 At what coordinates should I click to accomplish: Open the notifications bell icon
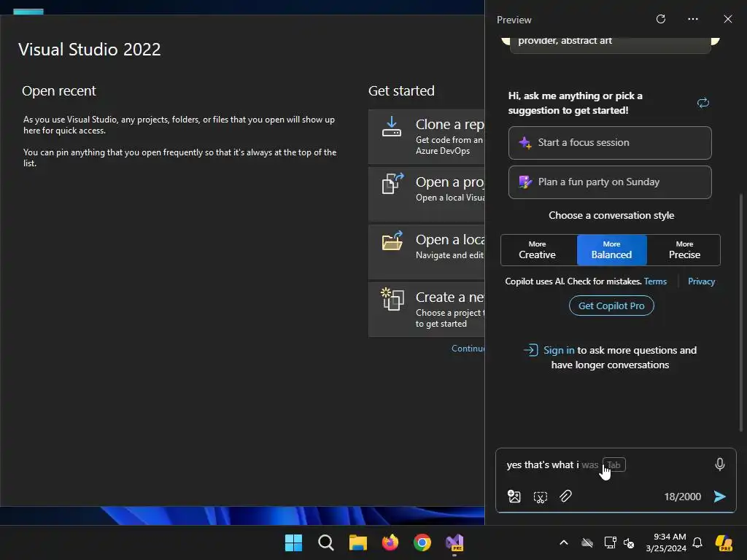[697, 542]
